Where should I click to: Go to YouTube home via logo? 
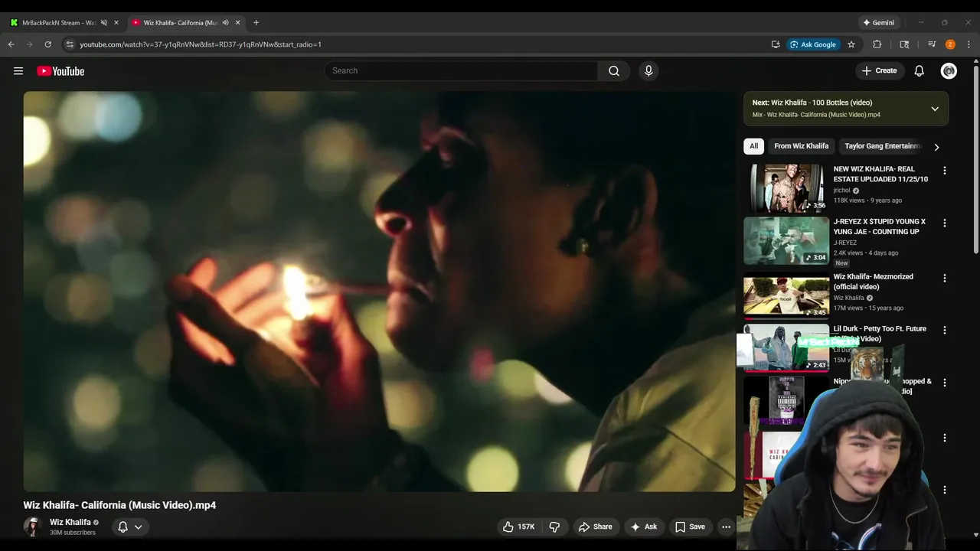coord(60,71)
